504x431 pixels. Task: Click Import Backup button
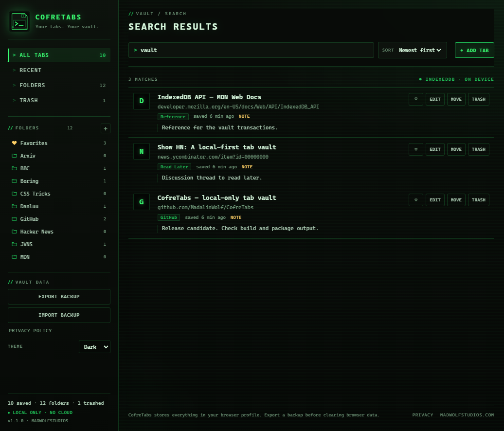tap(59, 315)
